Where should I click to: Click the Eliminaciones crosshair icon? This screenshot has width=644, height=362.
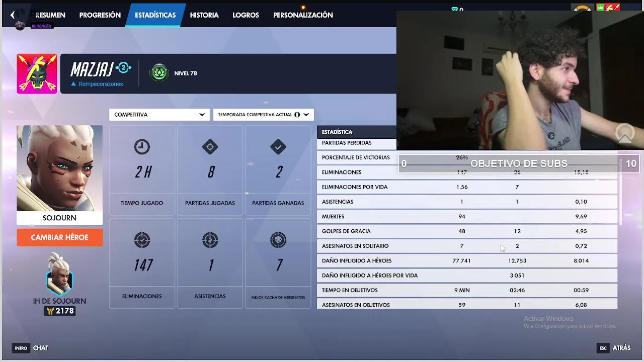click(142, 240)
